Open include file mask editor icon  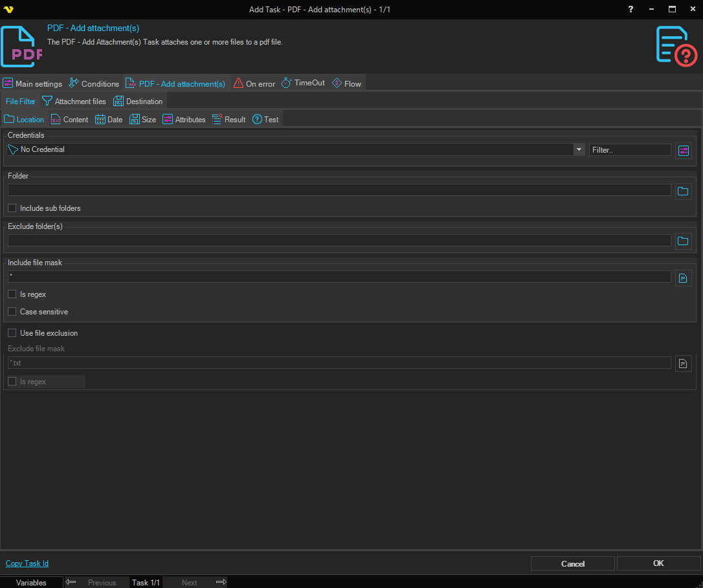[683, 278]
